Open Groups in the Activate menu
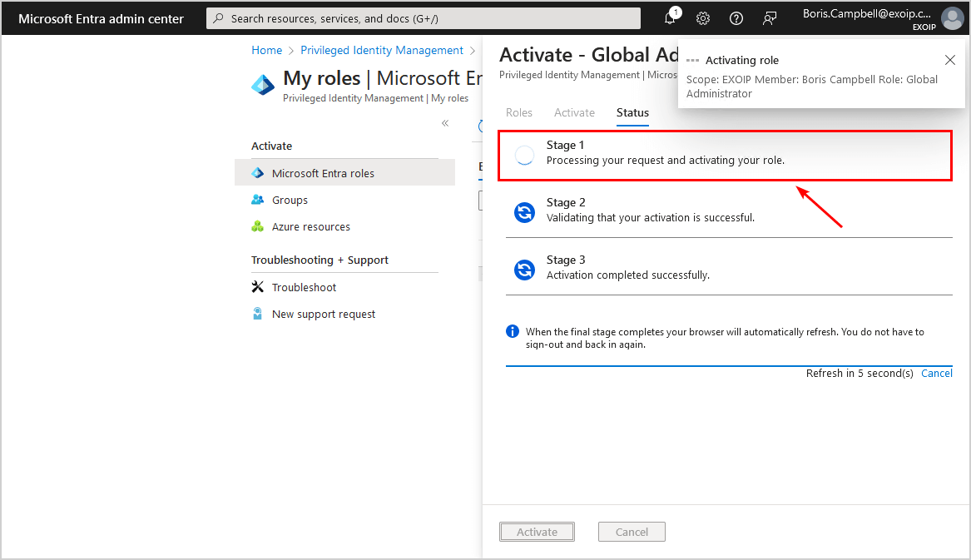 [x=290, y=200]
